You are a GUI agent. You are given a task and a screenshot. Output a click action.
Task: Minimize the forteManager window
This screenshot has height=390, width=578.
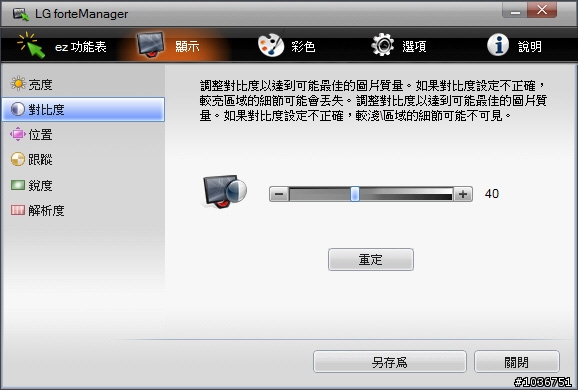coord(515,10)
